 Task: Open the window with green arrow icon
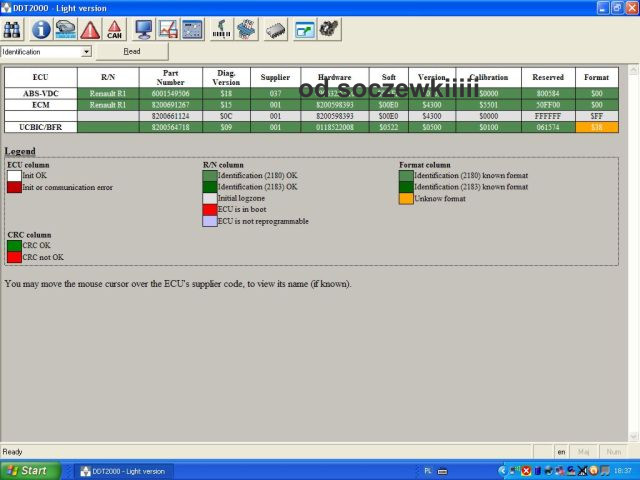(x=304, y=30)
